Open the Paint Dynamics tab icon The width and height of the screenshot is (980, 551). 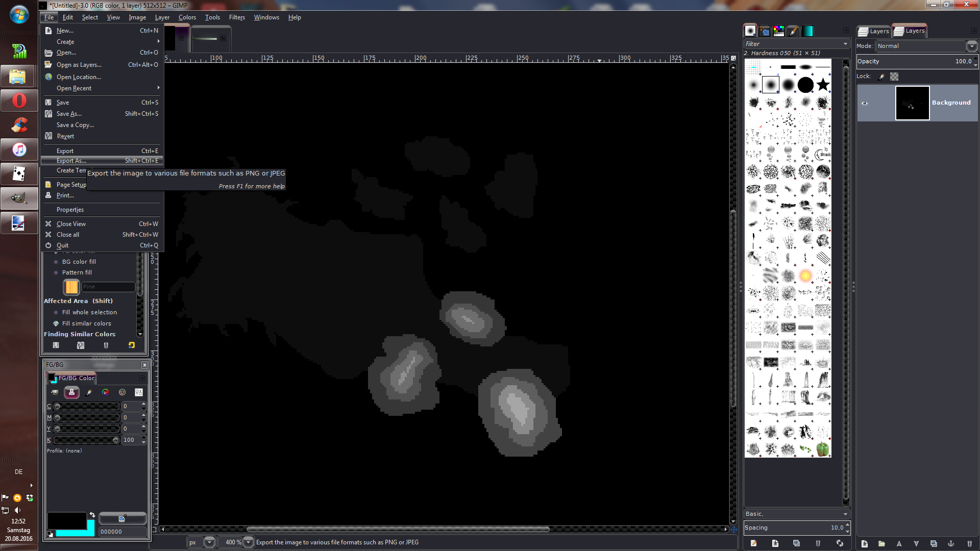pyautogui.click(x=793, y=31)
